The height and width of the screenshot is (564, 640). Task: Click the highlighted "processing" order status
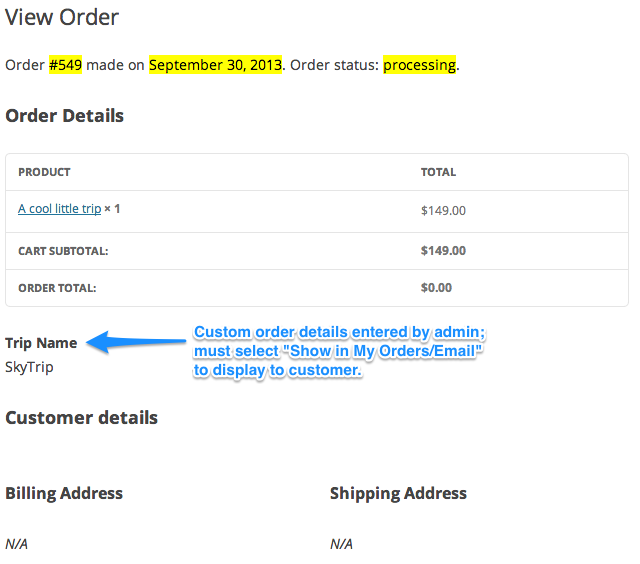pyautogui.click(x=419, y=65)
